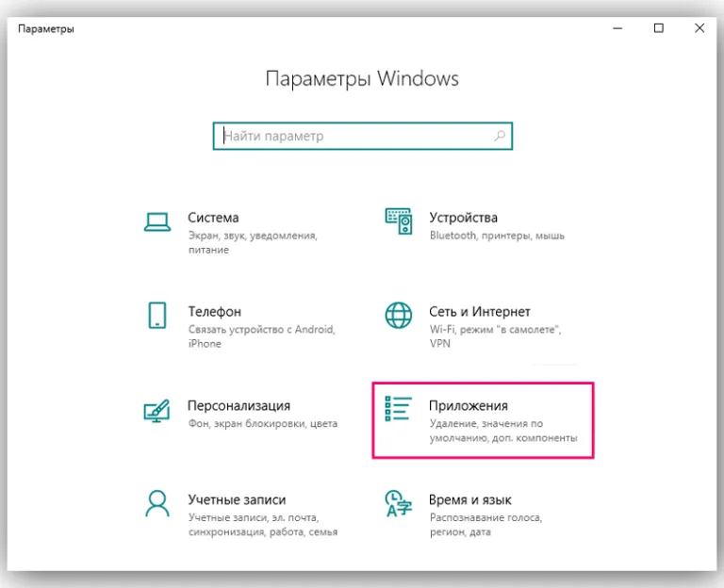Focus the Найти параметр search field
The image size is (724, 588).
[x=363, y=136]
